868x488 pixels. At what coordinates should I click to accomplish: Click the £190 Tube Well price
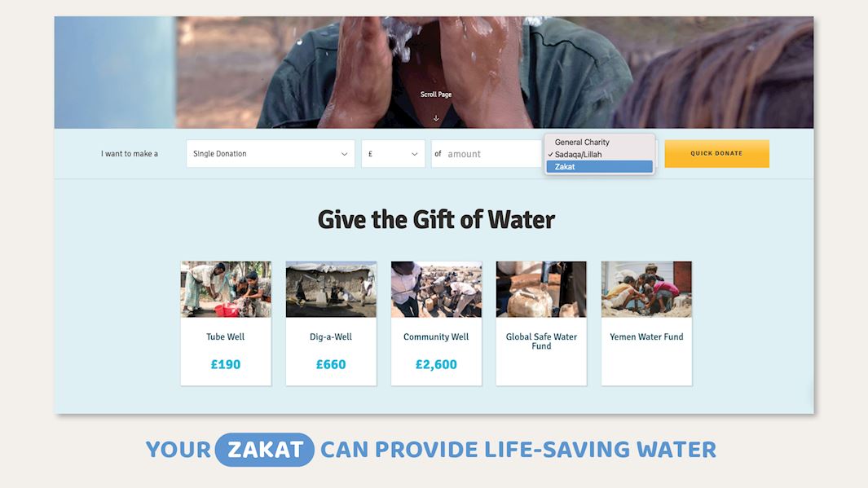[x=226, y=364]
